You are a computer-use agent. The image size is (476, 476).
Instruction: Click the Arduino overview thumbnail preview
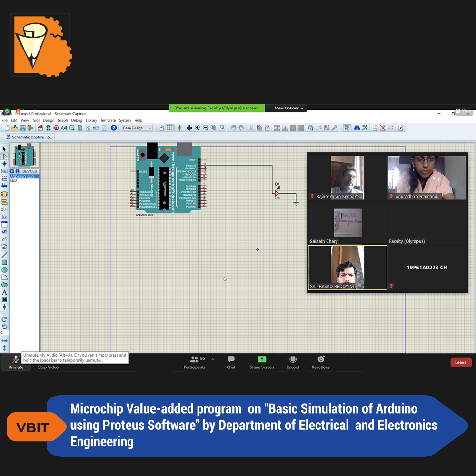(x=24, y=155)
